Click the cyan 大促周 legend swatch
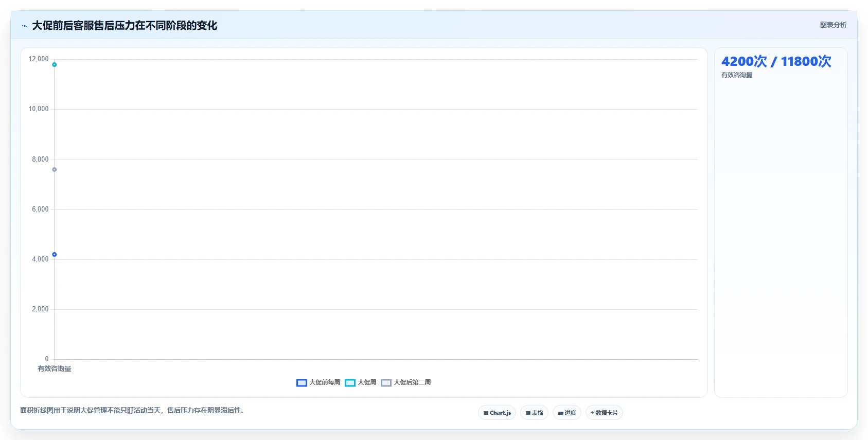This screenshot has height=440, width=868. point(350,383)
